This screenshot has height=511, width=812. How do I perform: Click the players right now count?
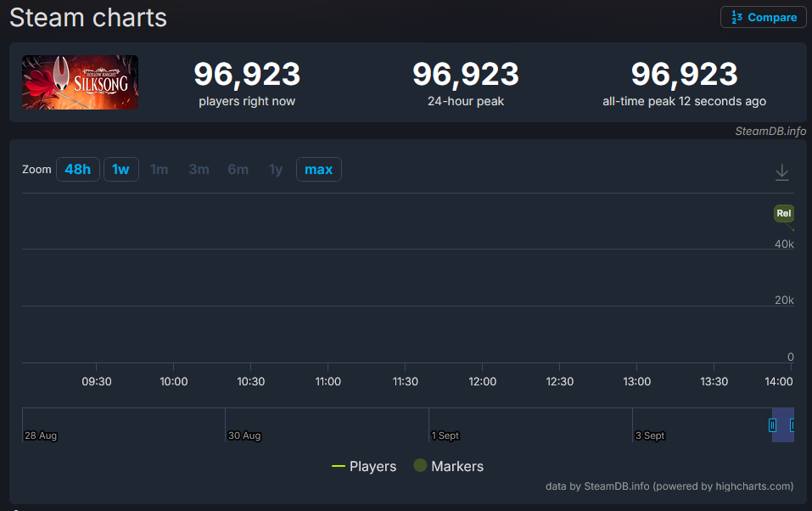point(247,74)
